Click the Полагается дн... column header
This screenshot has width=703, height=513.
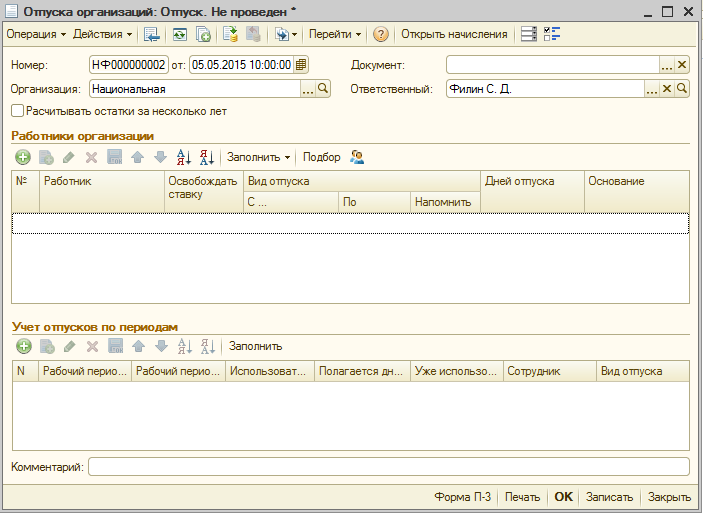coord(362,371)
